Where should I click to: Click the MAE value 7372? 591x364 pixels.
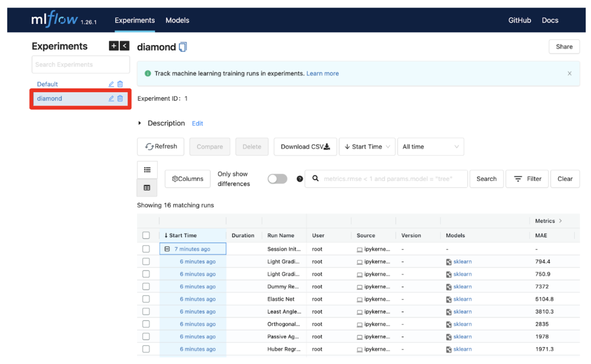pyautogui.click(x=542, y=287)
